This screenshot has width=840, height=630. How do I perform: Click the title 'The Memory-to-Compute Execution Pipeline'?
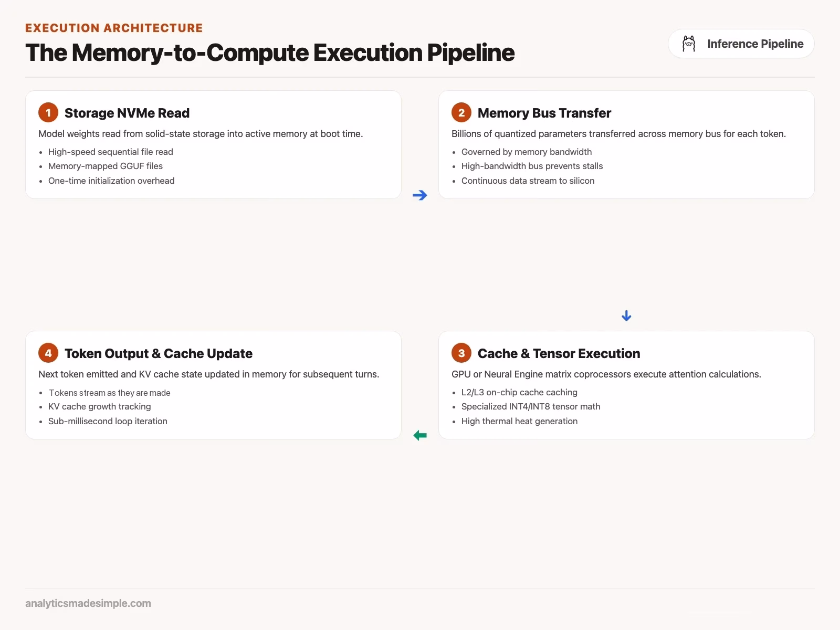(x=270, y=52)
